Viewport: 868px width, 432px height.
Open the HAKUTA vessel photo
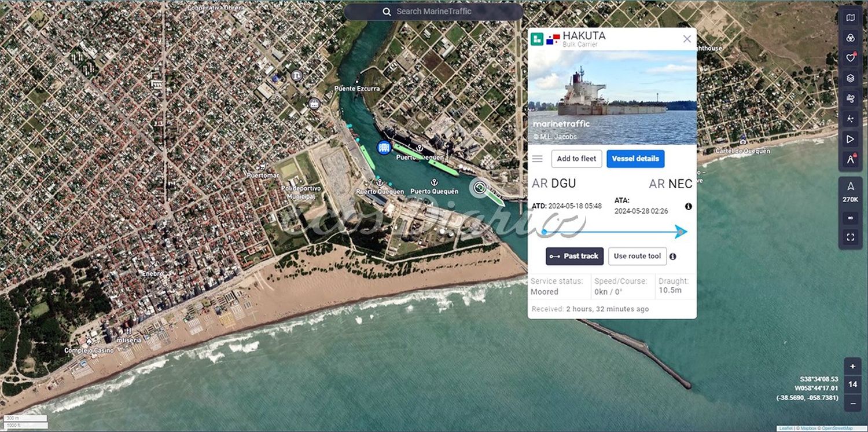pyautogui.click(x=612, y=97)
